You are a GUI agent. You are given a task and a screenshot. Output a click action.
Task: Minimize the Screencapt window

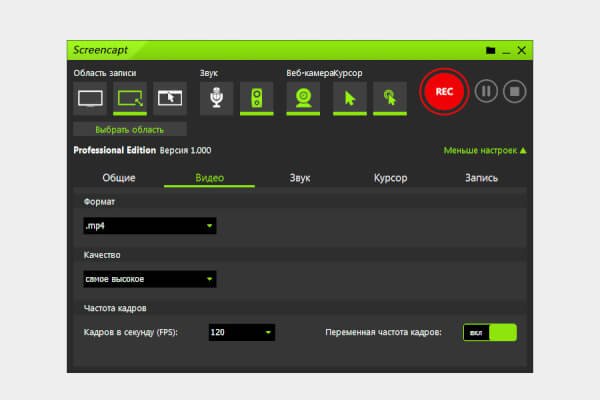point(506,51)
